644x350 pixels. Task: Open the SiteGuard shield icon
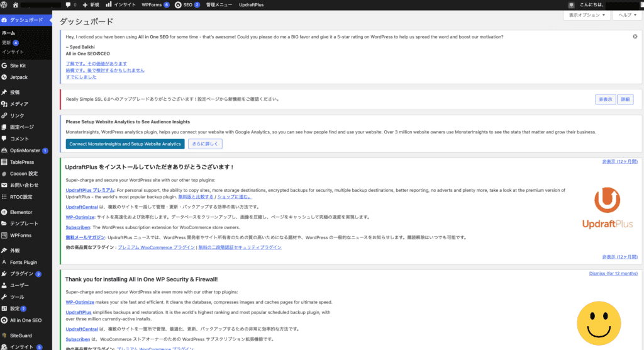click(4, 335)
